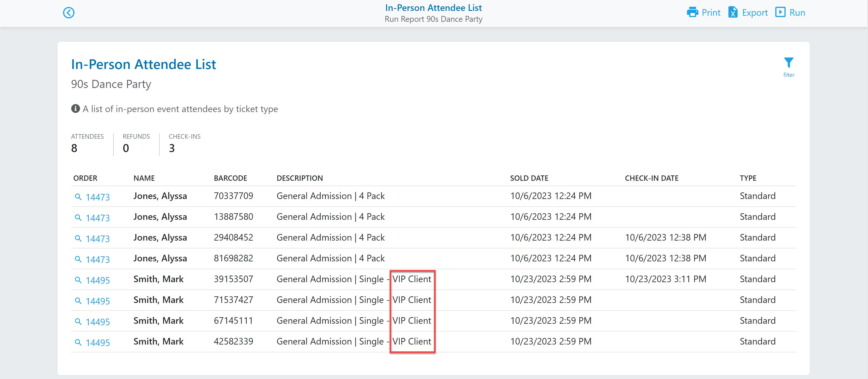Click the info icon beside report description

(75, 109)
